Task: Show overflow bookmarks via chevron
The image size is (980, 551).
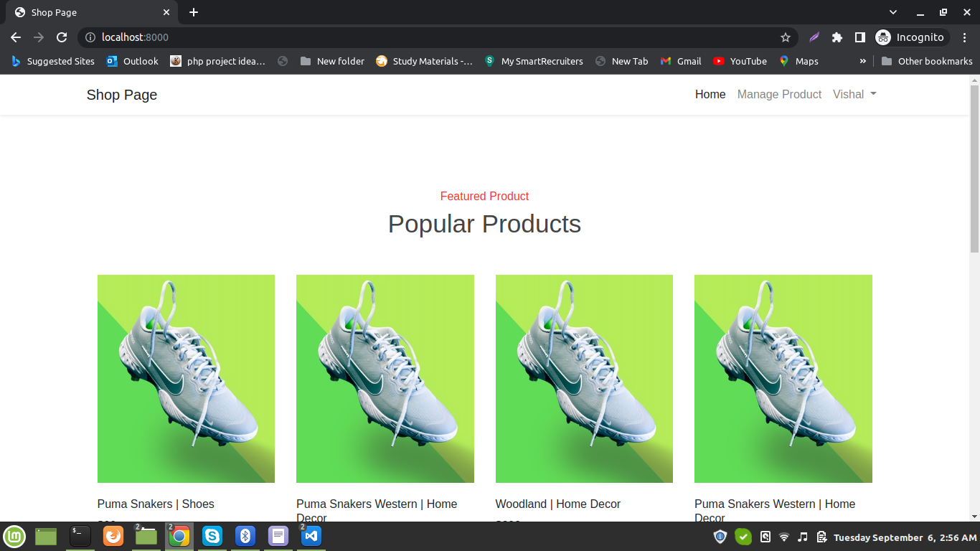Action: coord(862,61)
